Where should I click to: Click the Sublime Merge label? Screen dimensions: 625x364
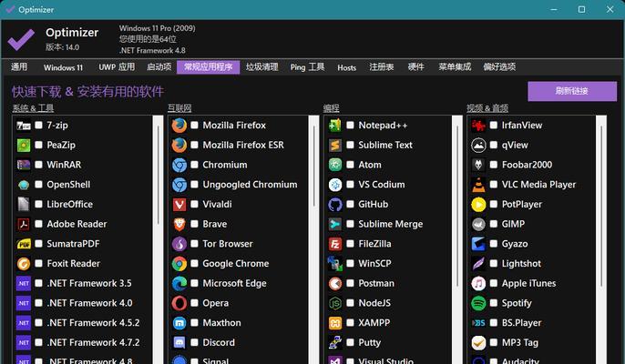click(x=390, y=224)
